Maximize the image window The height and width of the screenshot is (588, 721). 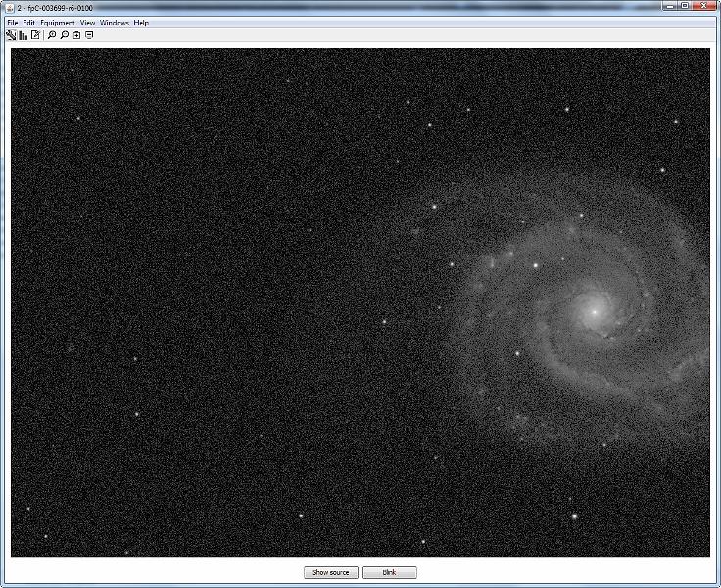(684, 6)
